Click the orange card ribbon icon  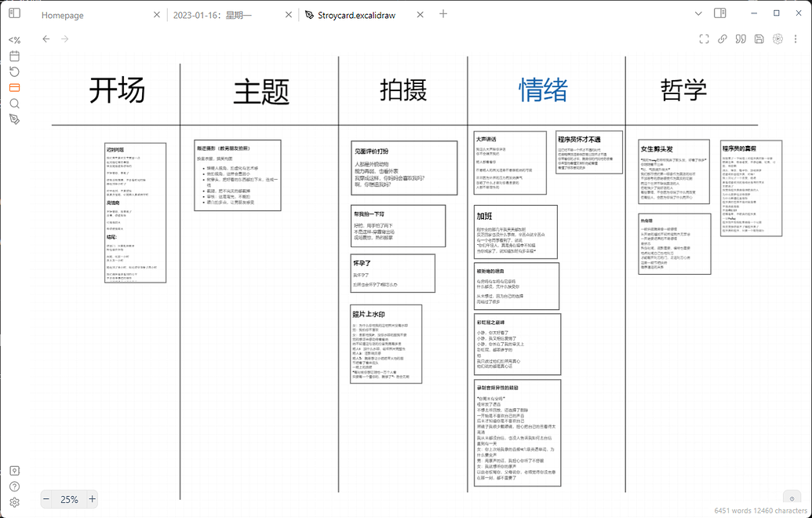[14, 87]
